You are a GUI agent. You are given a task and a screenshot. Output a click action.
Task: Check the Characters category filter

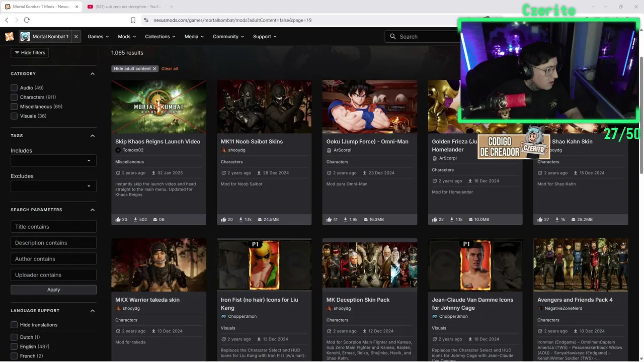pos(14,97)
